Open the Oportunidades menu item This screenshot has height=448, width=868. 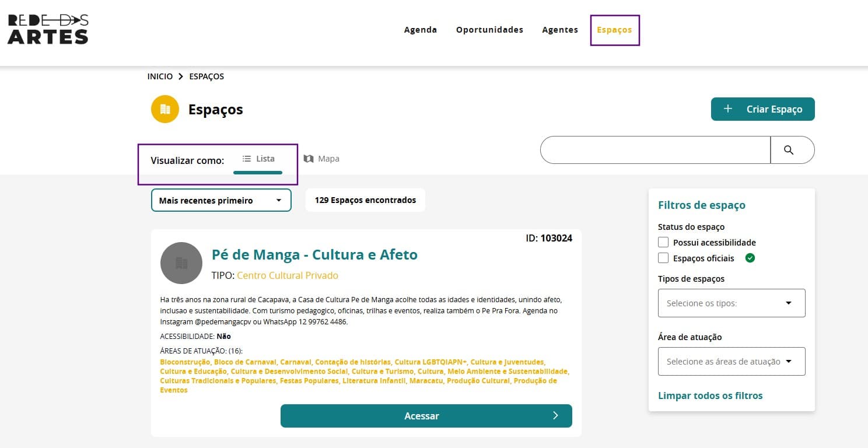(x=489, y=30)
